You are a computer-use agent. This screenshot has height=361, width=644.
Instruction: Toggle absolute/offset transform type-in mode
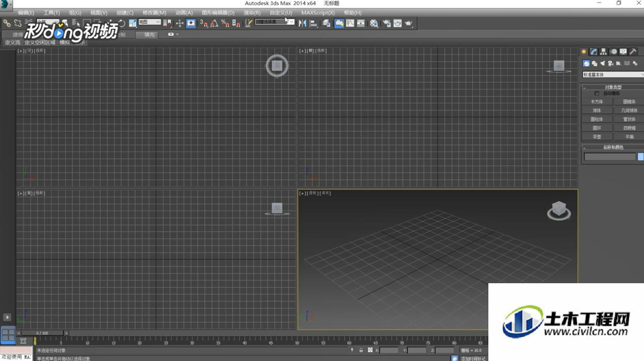(370, 351)
